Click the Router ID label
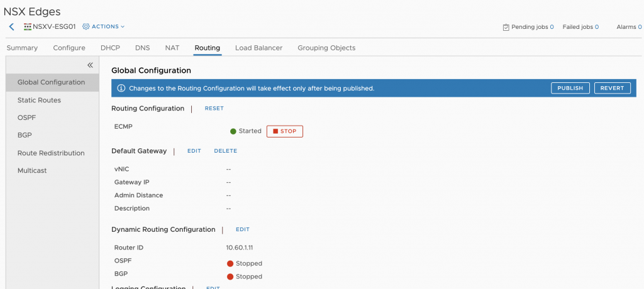644x289 pixels. click(128, 248)
